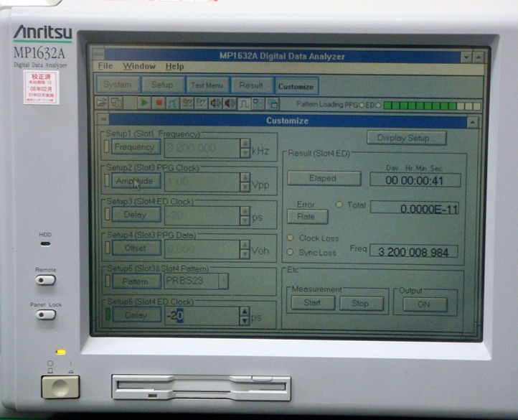Click the Delay button in Setup3
Screen dimensions: 518x420
click(136, 215)
